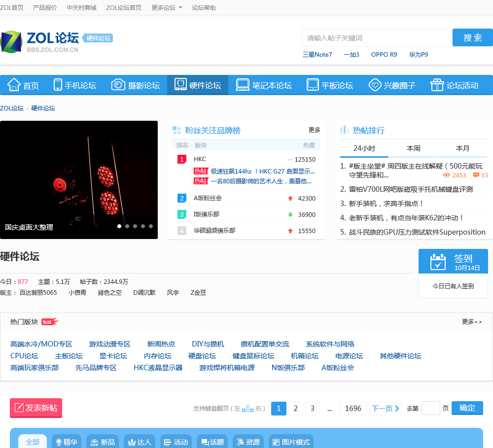The width and height of the screenshot is (493, 448).
Task: Click the calendar check-in icon
Action: click(x=438, y=262)
